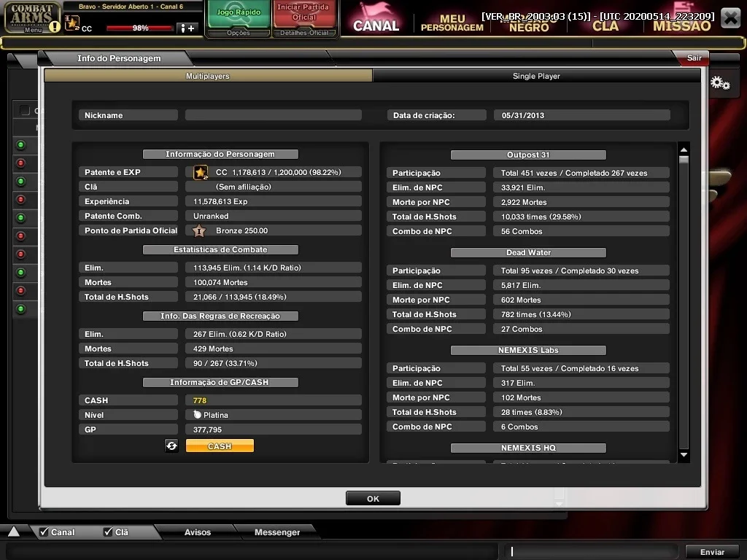
Task: Select the '429 Mortes' value
Action: pos(213,349)
